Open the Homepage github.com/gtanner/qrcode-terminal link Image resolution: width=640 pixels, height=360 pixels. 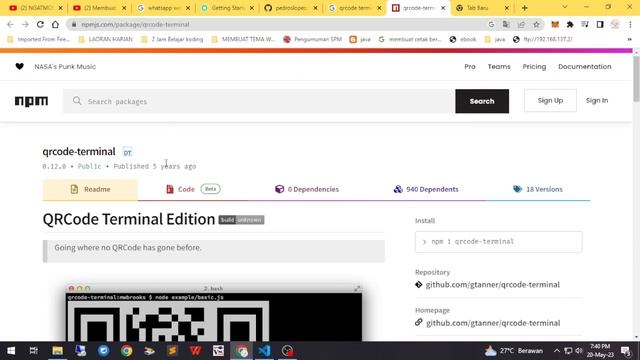[x=493, y=323]
